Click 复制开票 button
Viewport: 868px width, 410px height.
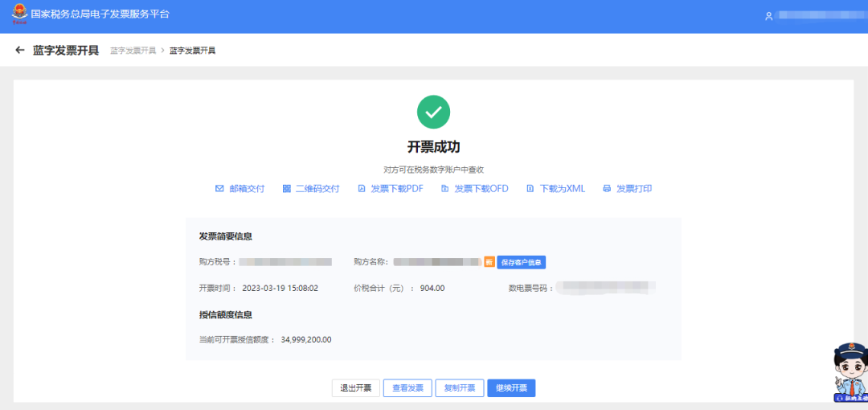pos(460,387)
